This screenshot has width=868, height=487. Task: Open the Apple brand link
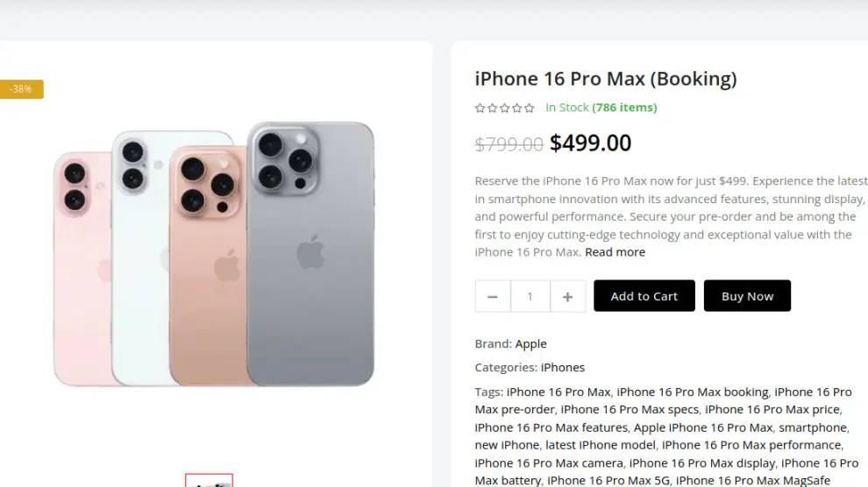pos(530,344)
